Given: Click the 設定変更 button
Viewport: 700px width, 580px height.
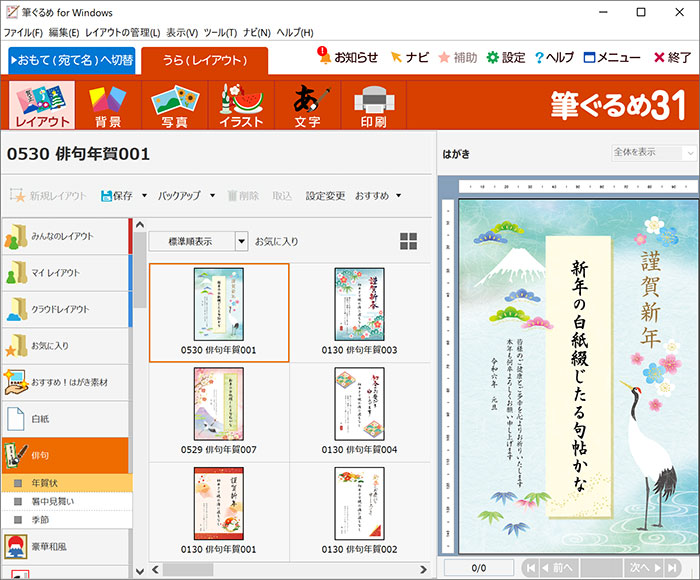Looking at the screenshot, I should coord(325,196).
